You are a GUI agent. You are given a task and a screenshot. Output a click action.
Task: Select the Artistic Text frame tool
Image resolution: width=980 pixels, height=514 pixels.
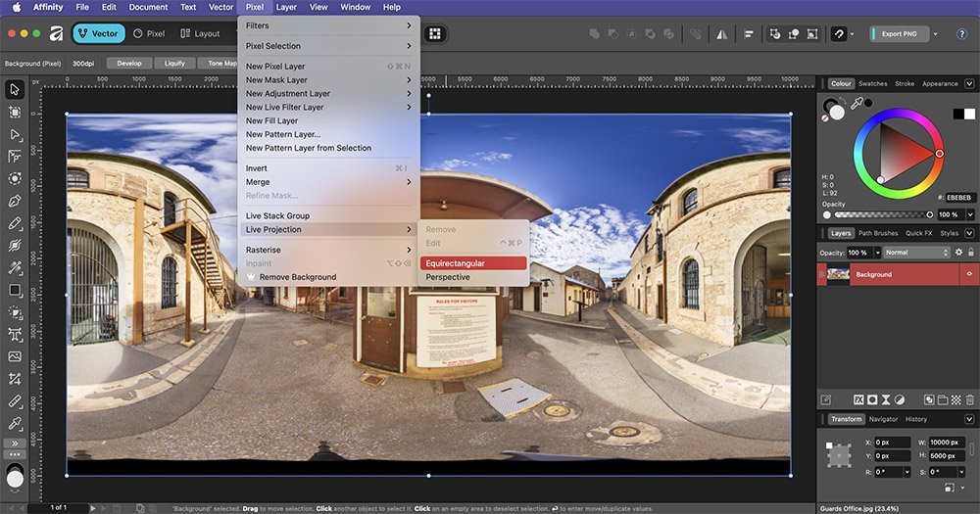pos(15,335)
